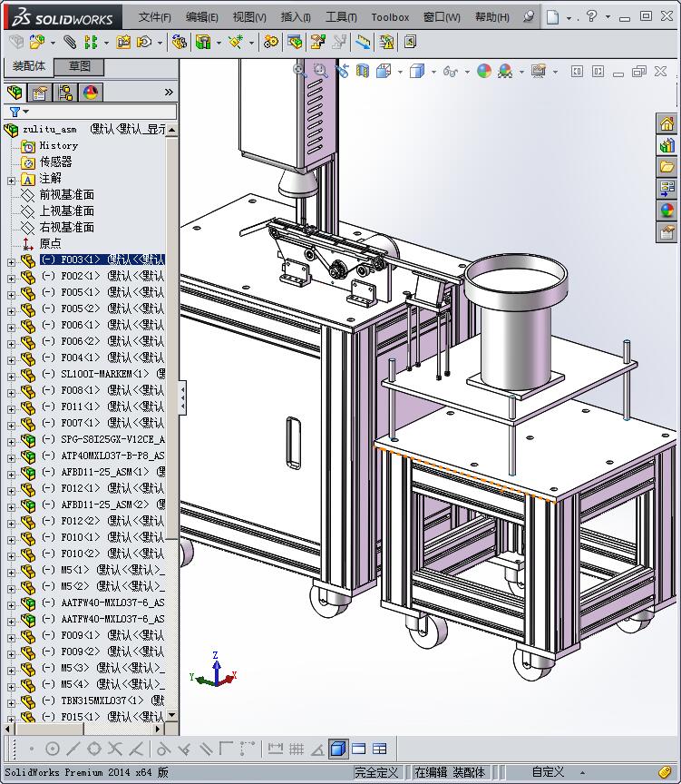Click the Linear Component Pattern icon
This screenshot has width=681, height=784.
91,42
